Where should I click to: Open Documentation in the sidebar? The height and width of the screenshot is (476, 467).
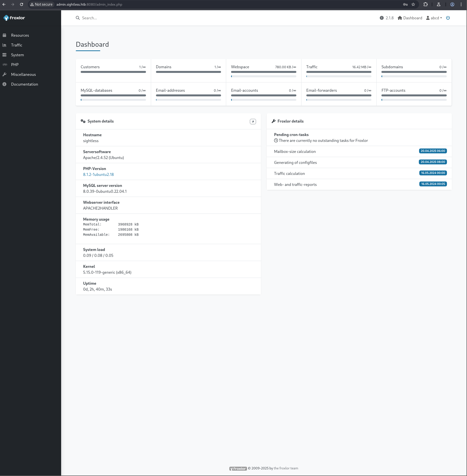pos(24,84)
